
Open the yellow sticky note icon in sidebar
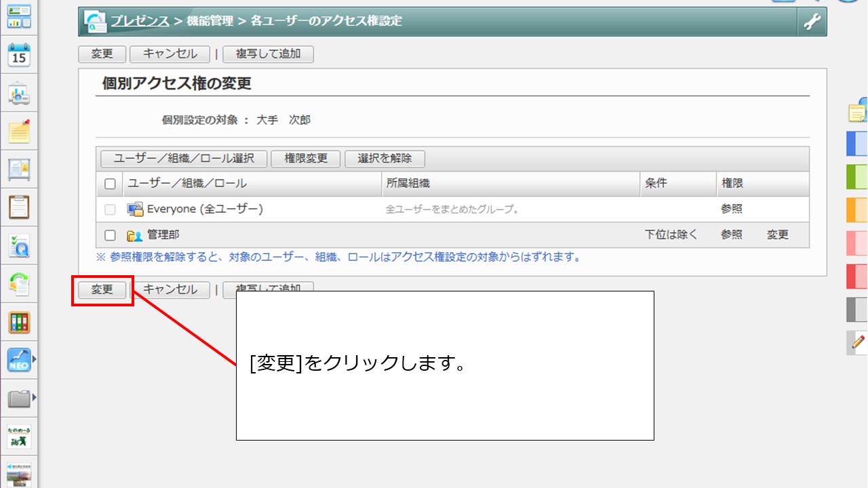click(19, 131)
